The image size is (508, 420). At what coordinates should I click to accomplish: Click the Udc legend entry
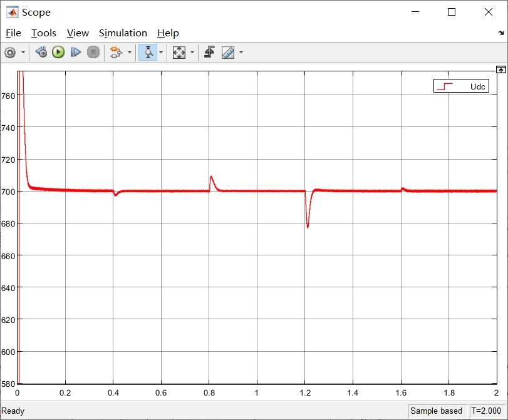click(461, 86)
